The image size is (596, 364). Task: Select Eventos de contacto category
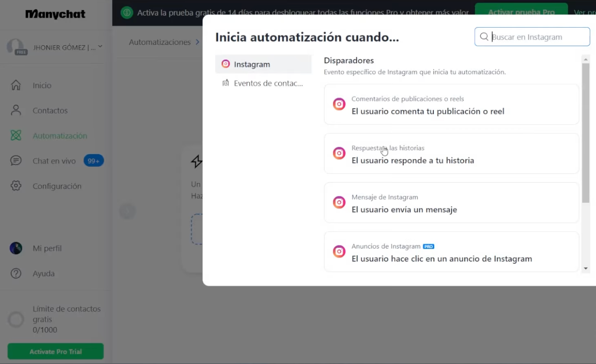click(x=263, y=83)
